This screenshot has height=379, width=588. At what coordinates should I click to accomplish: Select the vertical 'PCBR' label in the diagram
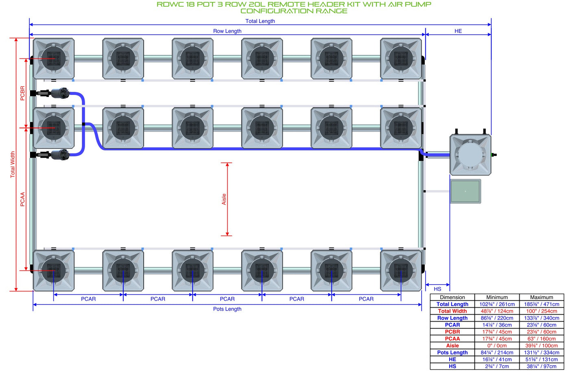click(x=23, y=93)
